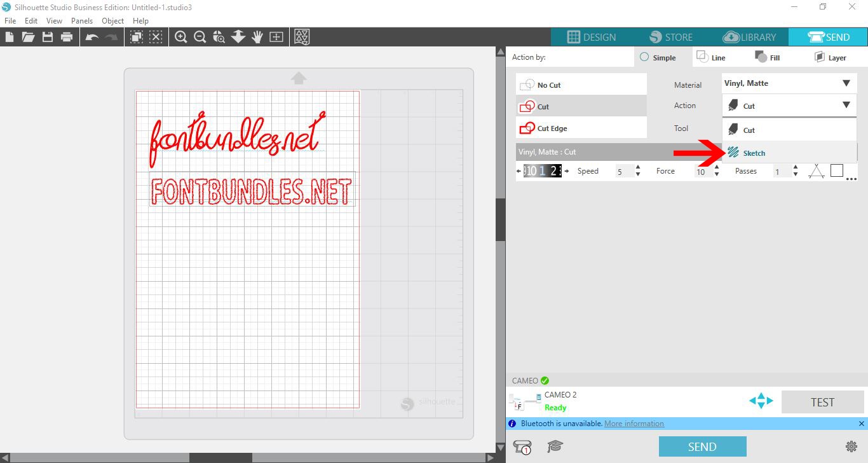
Task: Activate the zoom selection tool
Action: [x=219, y=37]
